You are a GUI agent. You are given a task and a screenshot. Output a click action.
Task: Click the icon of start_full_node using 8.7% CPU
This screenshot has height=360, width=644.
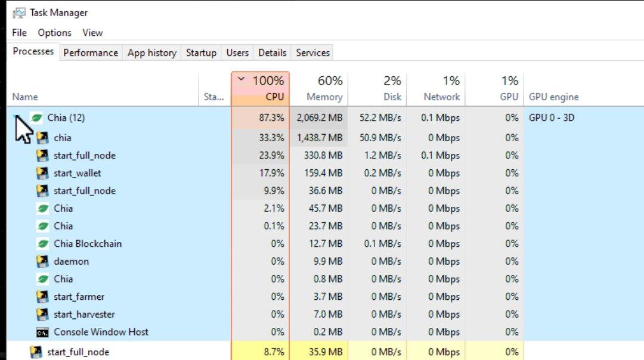point(36,352)
